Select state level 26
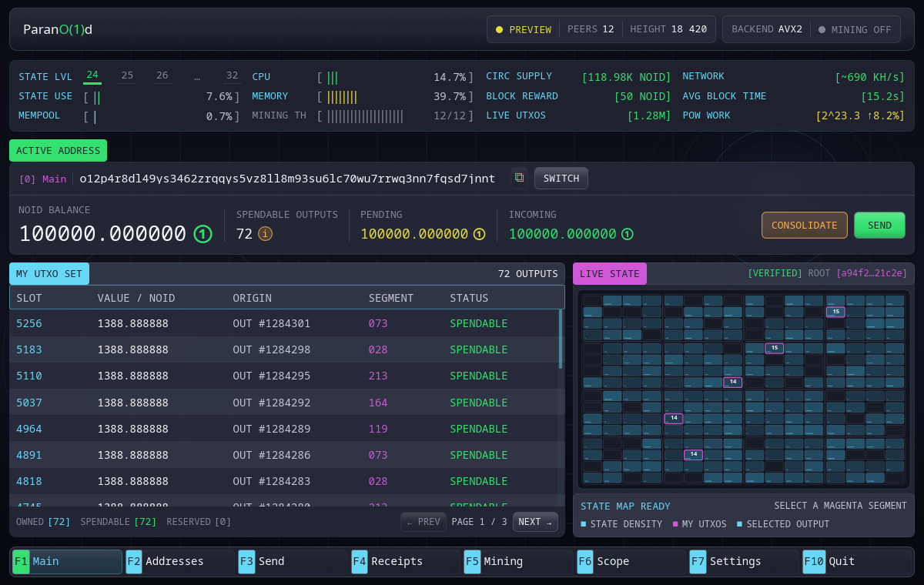 [162, 75]
